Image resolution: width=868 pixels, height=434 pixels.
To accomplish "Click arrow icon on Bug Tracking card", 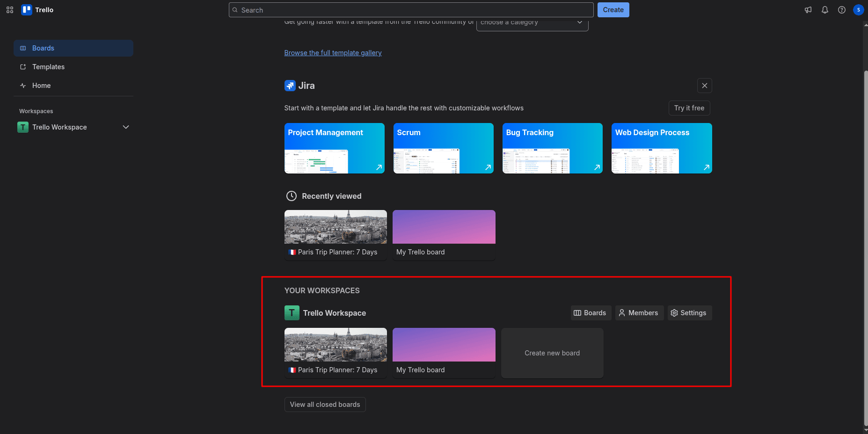I will click(597, 167).
